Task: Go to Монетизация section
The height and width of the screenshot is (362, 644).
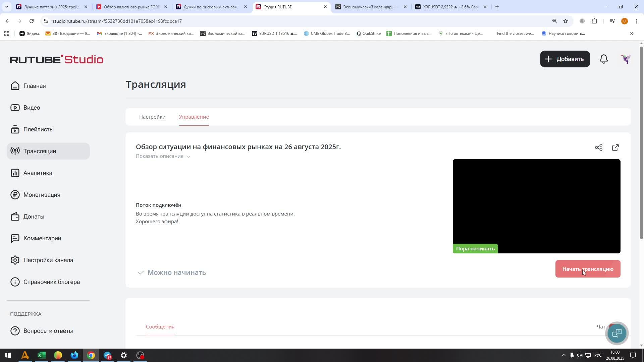Action: click(42, 195)
